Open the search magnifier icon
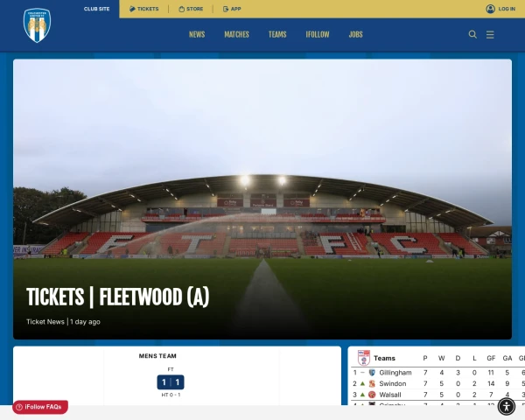The height and width of the screenshot is (420, 525). tap(472, 34)
